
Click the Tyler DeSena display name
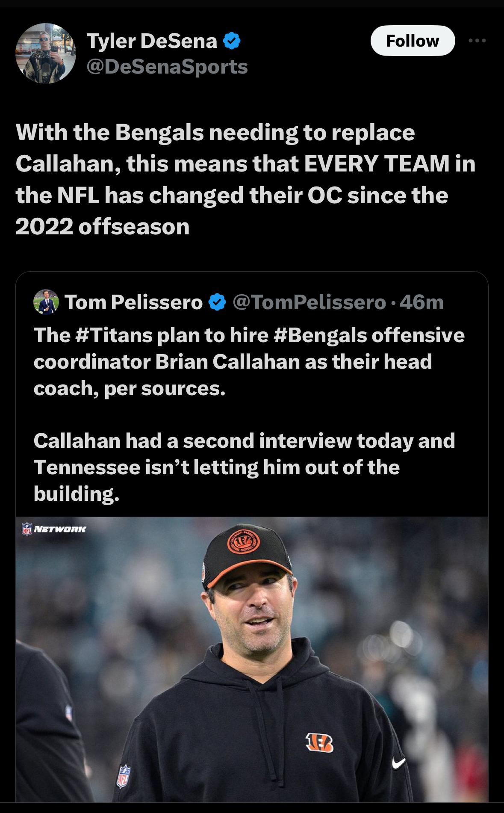click(x=152, y=41)
